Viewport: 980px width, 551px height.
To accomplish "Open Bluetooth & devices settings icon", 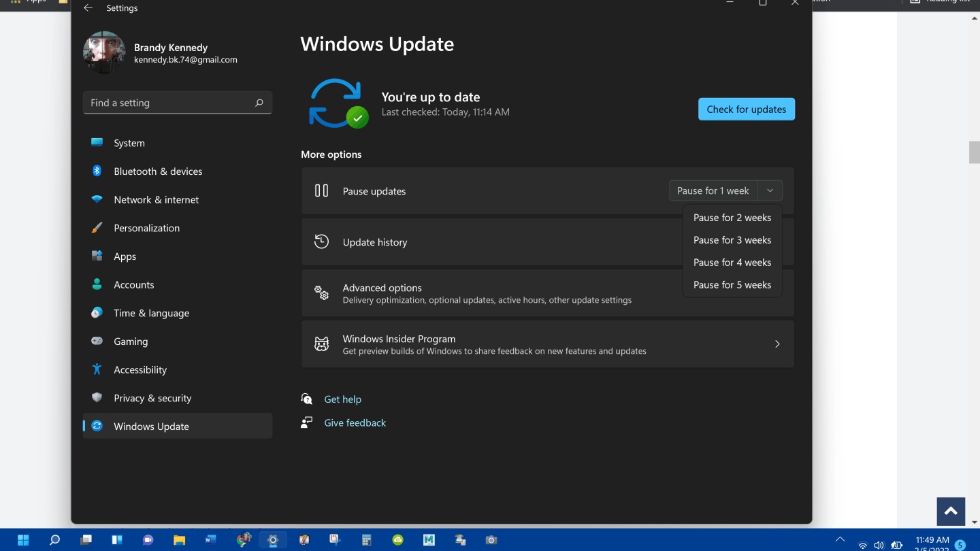I will (x=97, y=171).
